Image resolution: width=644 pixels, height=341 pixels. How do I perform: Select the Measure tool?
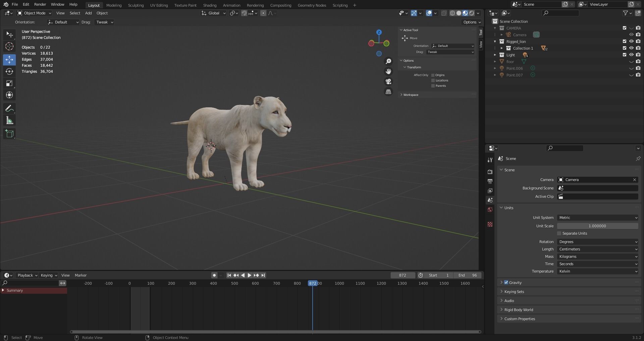(9, 120)
